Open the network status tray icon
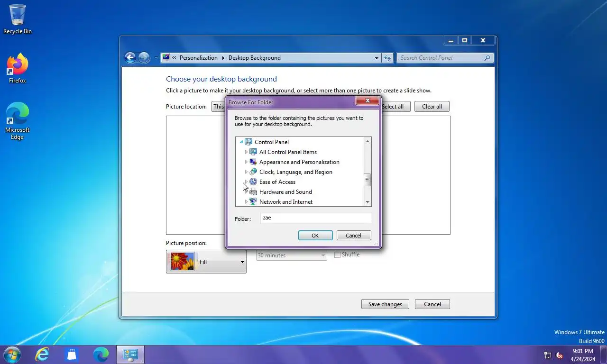Screen dimensions: 607x364 tap(548, 355)
